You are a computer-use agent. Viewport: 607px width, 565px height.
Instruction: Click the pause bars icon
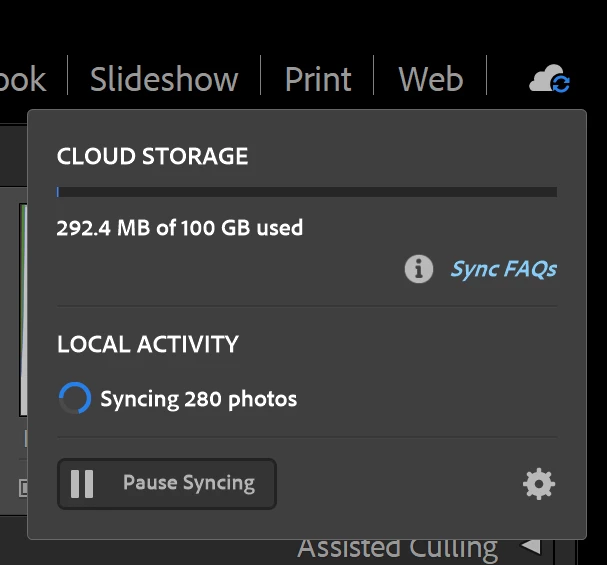pos(82,484)
